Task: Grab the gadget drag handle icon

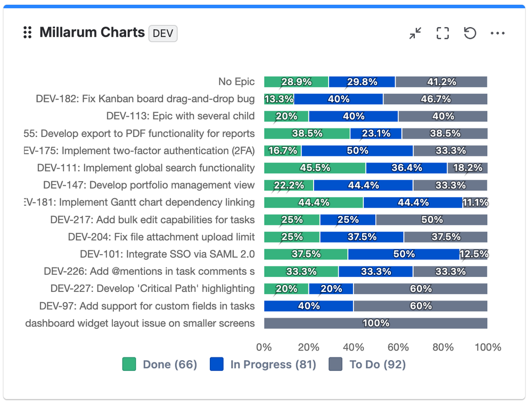Action: (28, 32)
